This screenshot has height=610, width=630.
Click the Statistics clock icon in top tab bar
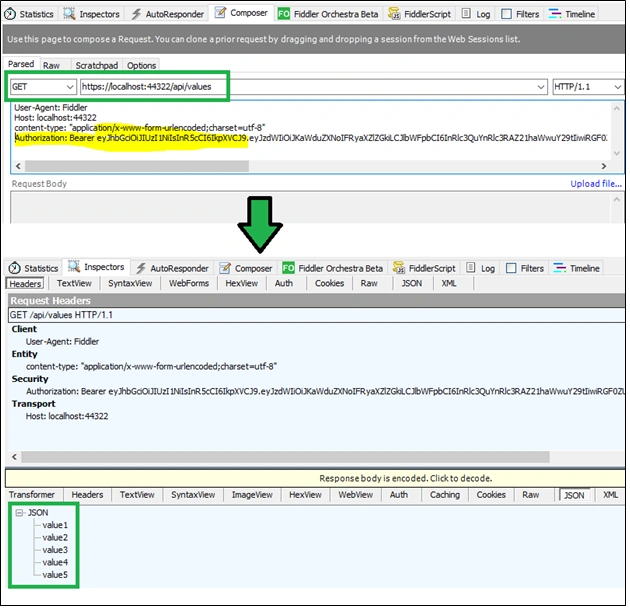point(10,14)
